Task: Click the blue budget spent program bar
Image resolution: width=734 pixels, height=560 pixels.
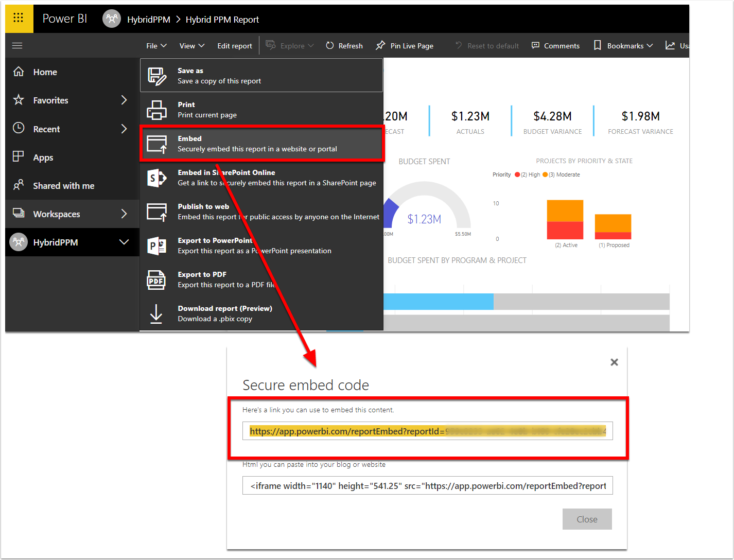Action: click(x=439, y=302)
